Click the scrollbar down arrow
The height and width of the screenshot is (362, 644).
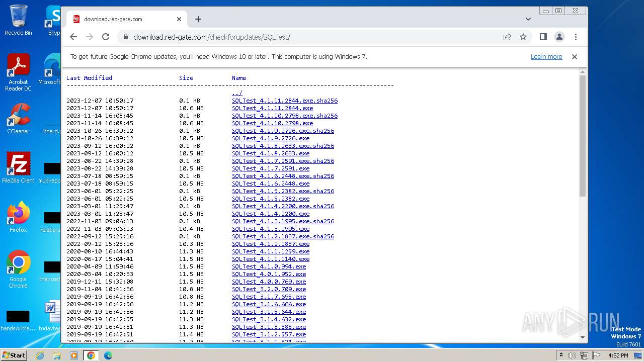(583, 337)
